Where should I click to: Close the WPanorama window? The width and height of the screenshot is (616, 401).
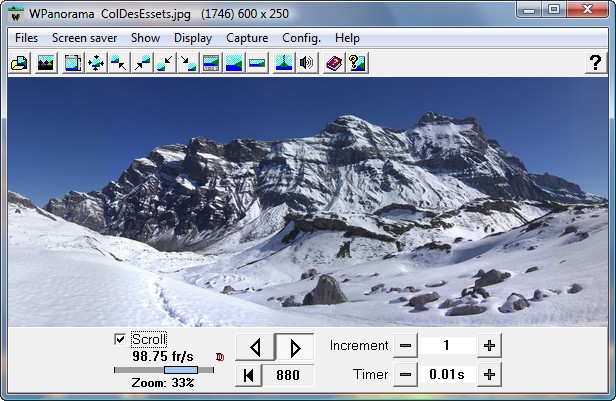click(587, 9)
